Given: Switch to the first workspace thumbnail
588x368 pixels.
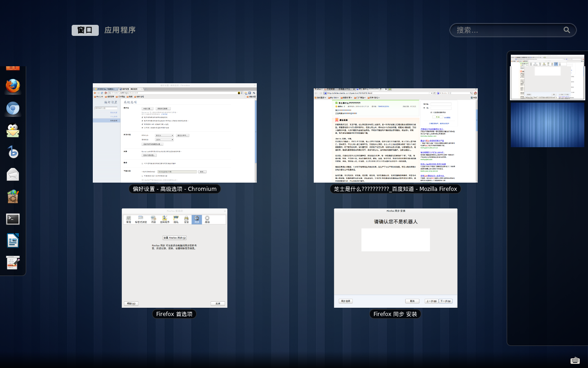Looking at the screenshot, I should [548, 77].
